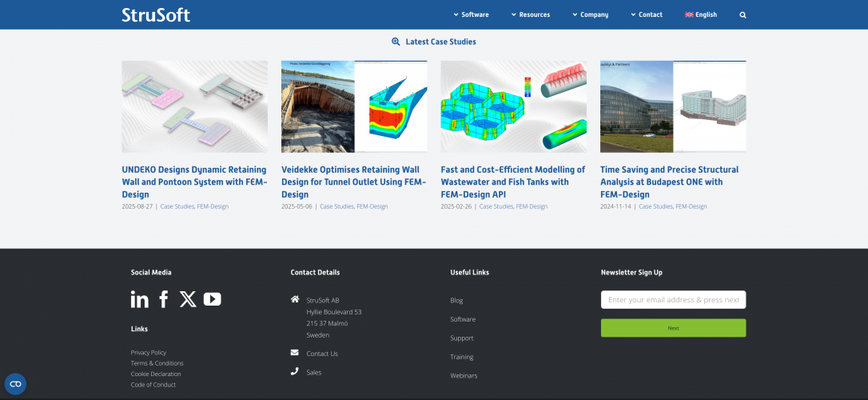Open the Cookie Declaration link
868x400 pixels.
[156, 374]
